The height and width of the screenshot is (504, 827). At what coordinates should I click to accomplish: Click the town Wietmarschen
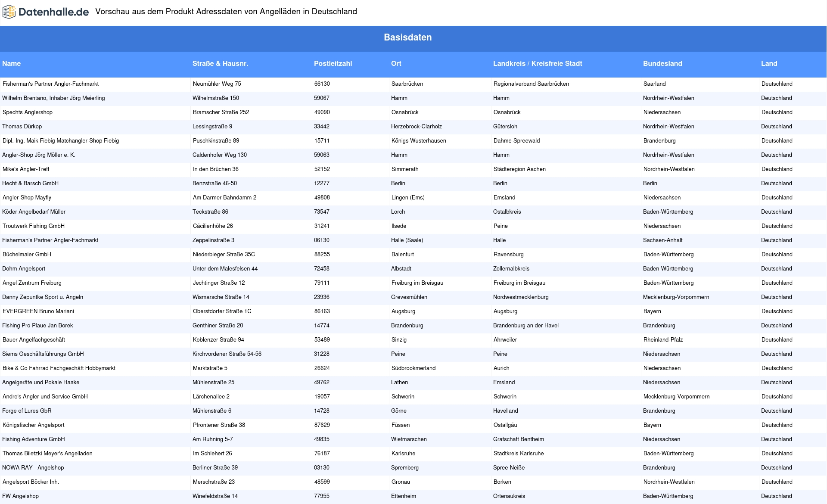tap(409, 439)
